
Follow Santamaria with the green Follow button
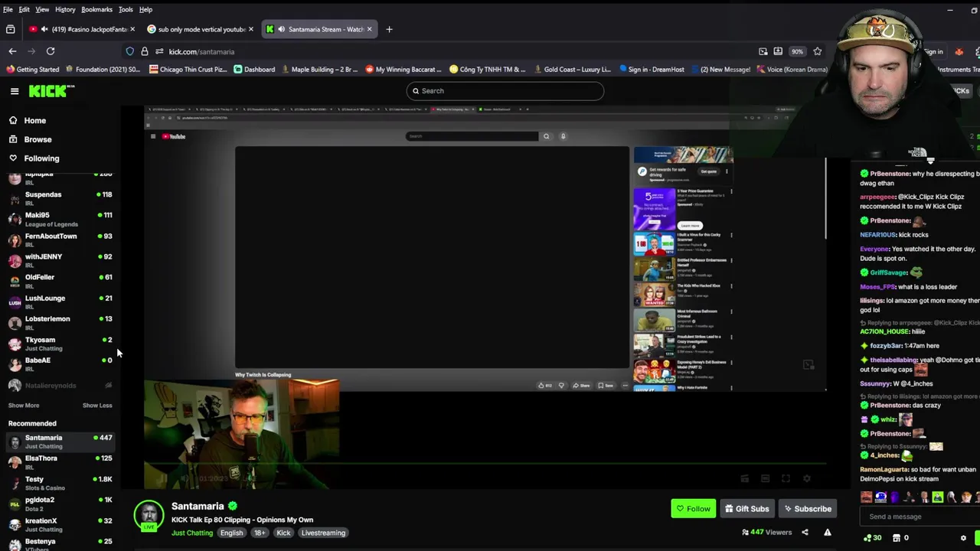[693, 509]
